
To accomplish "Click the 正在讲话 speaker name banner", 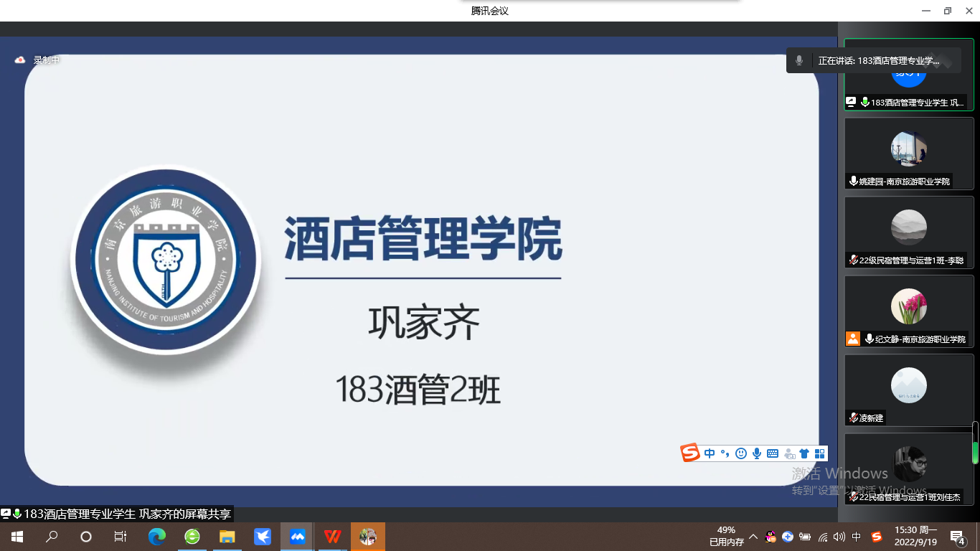I will point(879,61).
